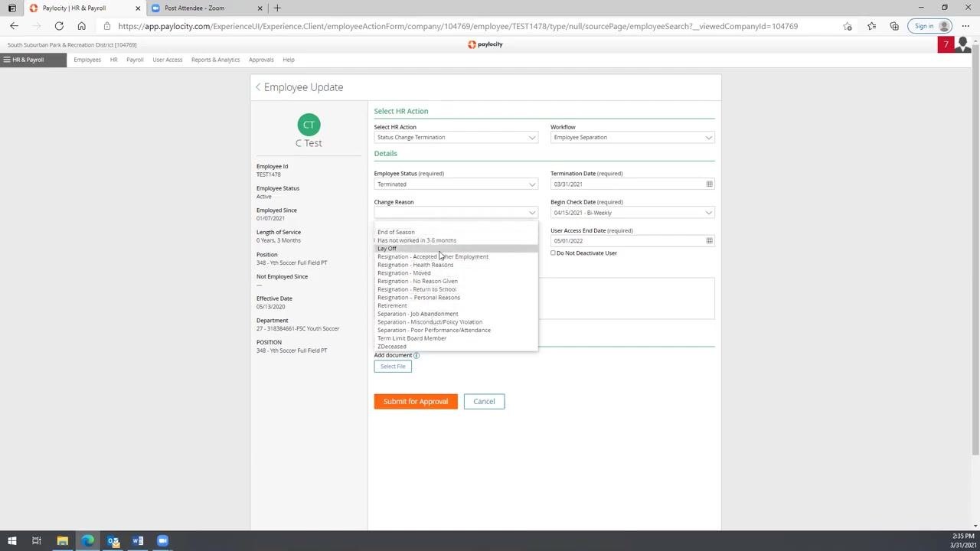Check the Do Not Deactivate User box

click(553, 253)
